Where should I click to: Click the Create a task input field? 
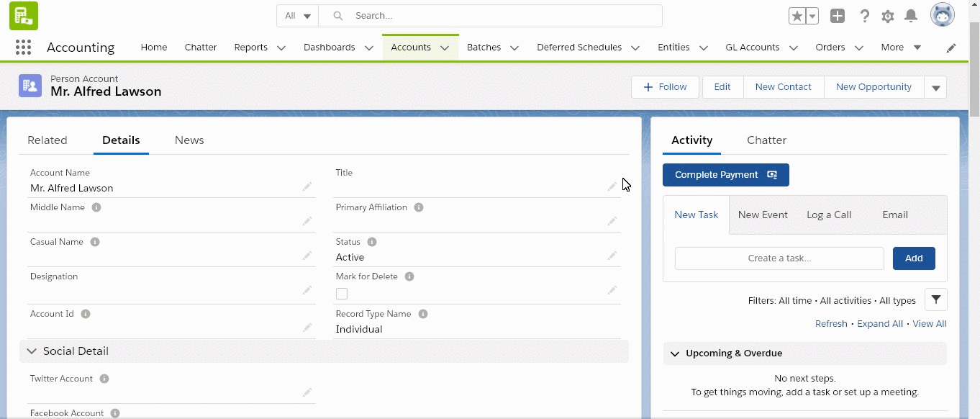point(779,258)
